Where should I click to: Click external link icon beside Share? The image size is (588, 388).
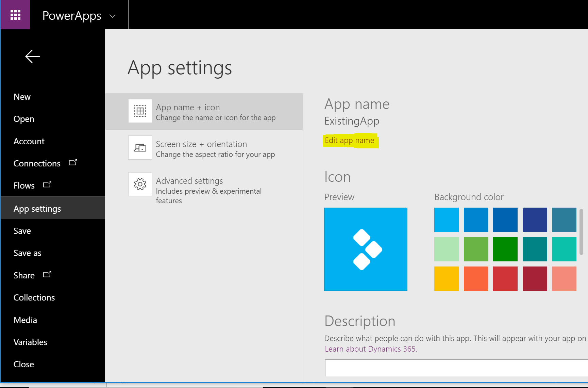pyautogui.click(x=47, y=275)
